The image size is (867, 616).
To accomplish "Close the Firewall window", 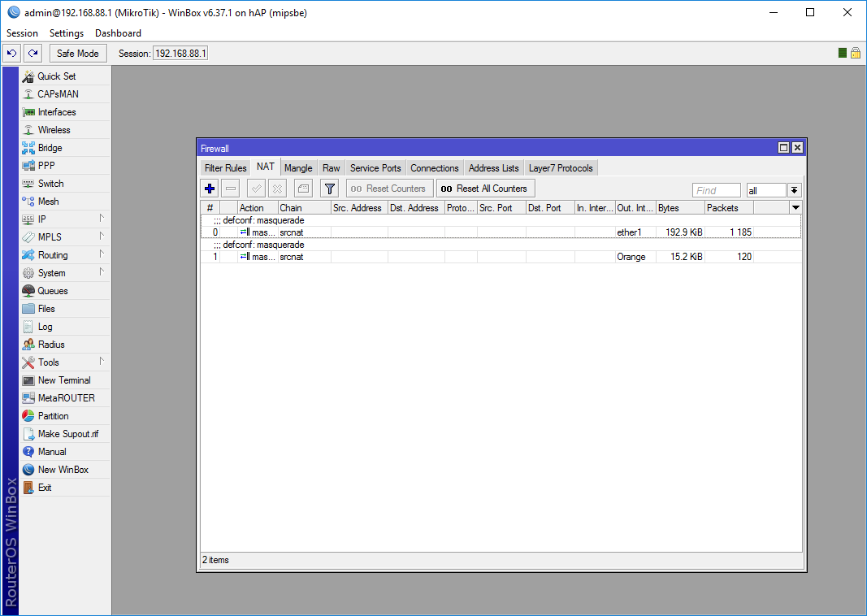I will pyautogui.click(x=797, y=148).
